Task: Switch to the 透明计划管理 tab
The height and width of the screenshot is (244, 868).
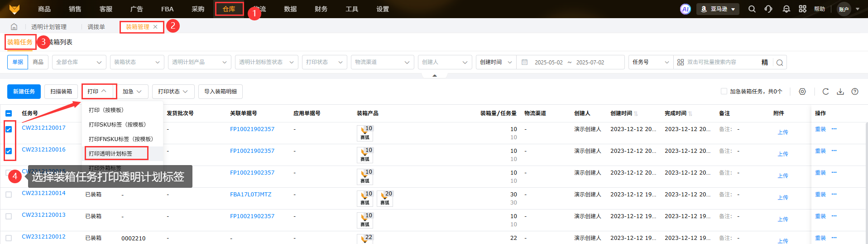Action: [49, 27]
